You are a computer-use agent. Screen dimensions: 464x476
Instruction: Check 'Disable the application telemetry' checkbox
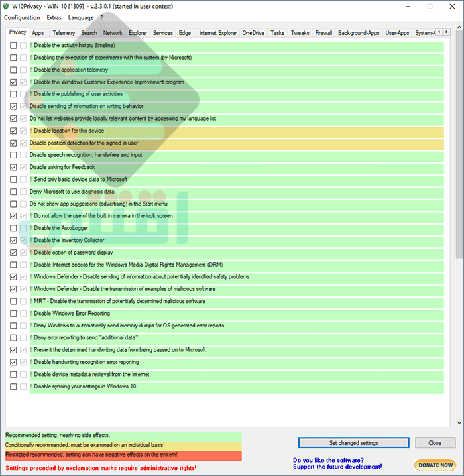(x=13, y=70)
